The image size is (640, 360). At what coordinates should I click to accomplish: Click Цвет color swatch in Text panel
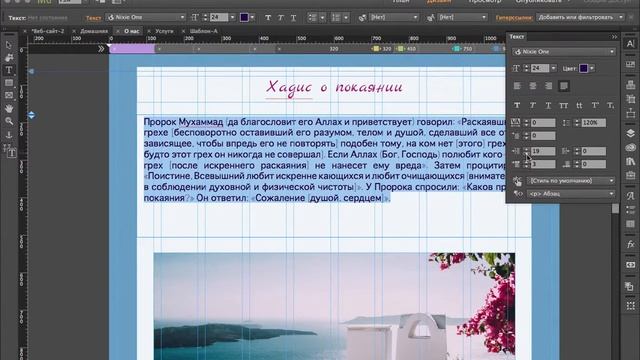click(x=583, y=68)
